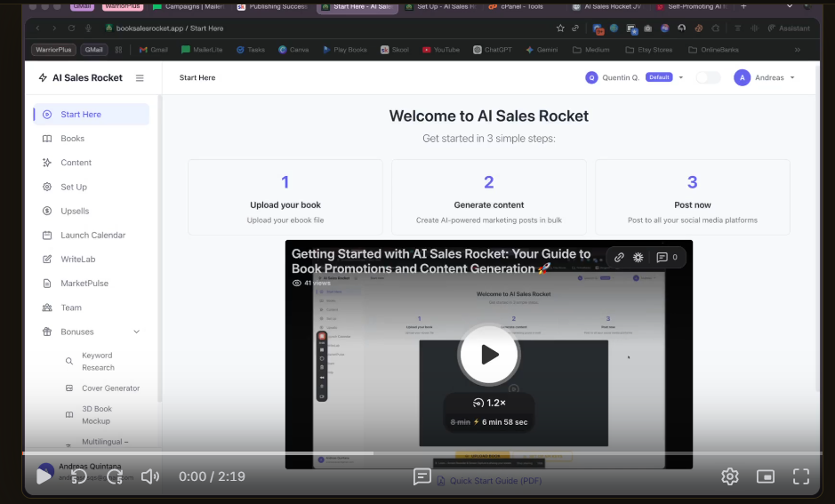Open a new browser tab with plus
The image size is (835, 504).
click(x=743, y=6)
